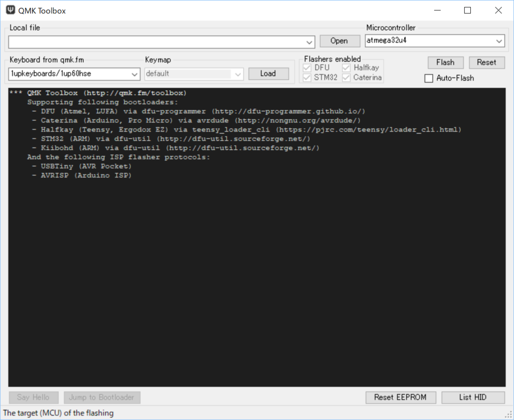
Task: Click the Halfkay teensy_loader_cli log line
Action: coord(246,130)
